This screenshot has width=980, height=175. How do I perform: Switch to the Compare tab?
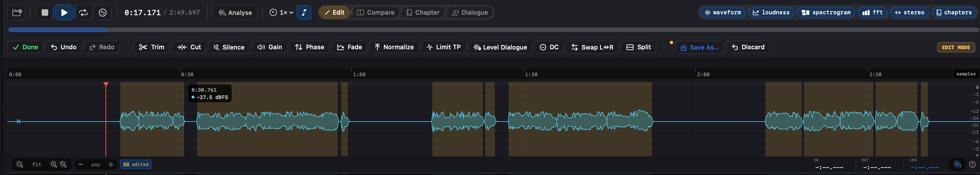(376, 13)
